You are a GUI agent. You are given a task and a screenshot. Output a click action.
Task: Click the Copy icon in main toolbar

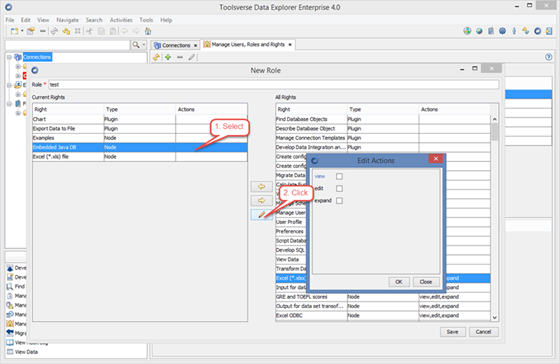click(101, 31)
